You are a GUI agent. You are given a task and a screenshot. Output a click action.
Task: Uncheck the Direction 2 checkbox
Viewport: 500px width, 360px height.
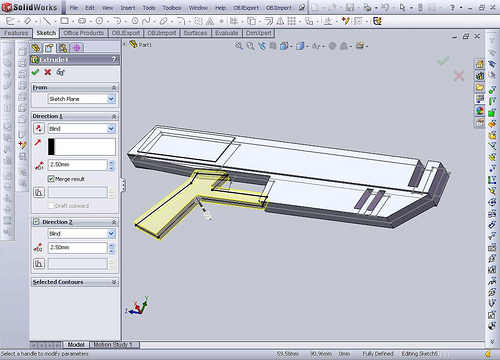(x=36, y=222)
